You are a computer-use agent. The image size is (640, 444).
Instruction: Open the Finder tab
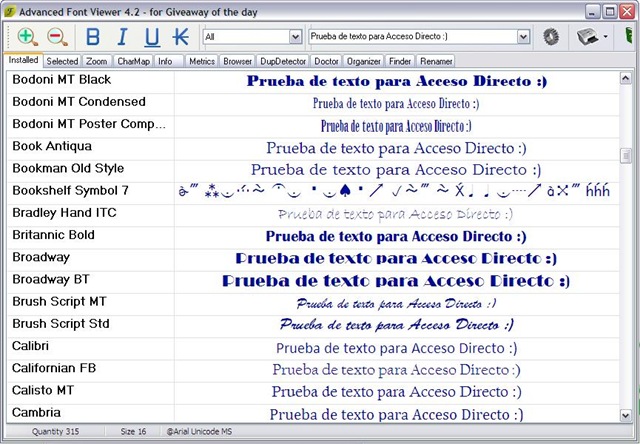point(400,61)
